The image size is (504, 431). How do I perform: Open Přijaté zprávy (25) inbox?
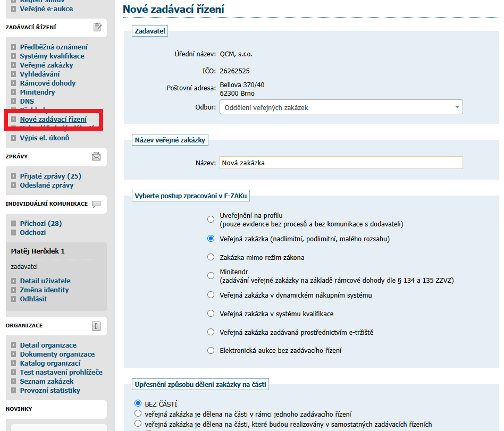pos(51,176)
